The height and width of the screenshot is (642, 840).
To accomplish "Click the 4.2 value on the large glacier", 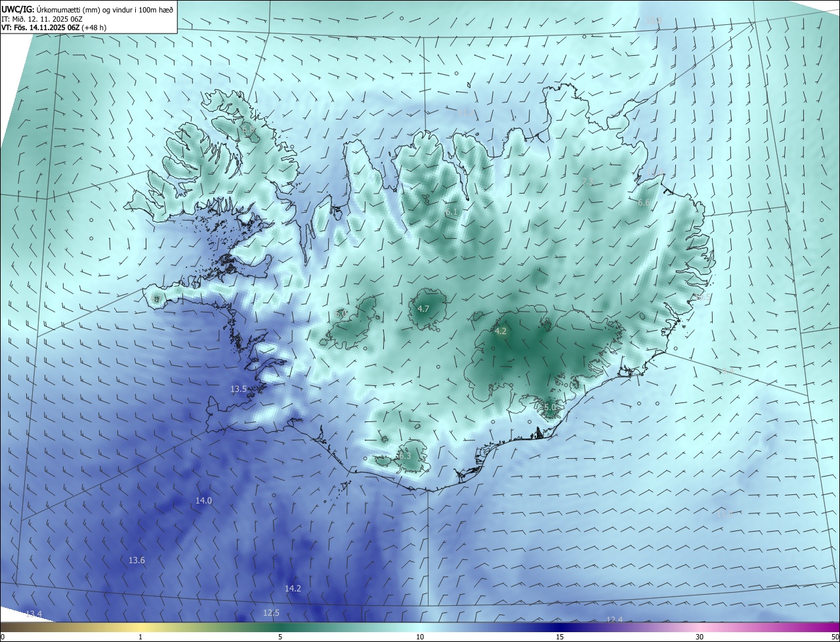I will tap(500, 332).
